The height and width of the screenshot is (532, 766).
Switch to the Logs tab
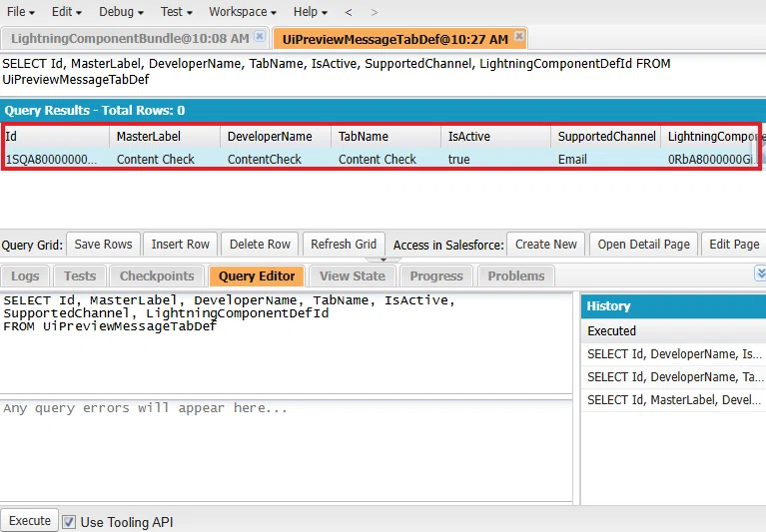(x=25, y=276)
